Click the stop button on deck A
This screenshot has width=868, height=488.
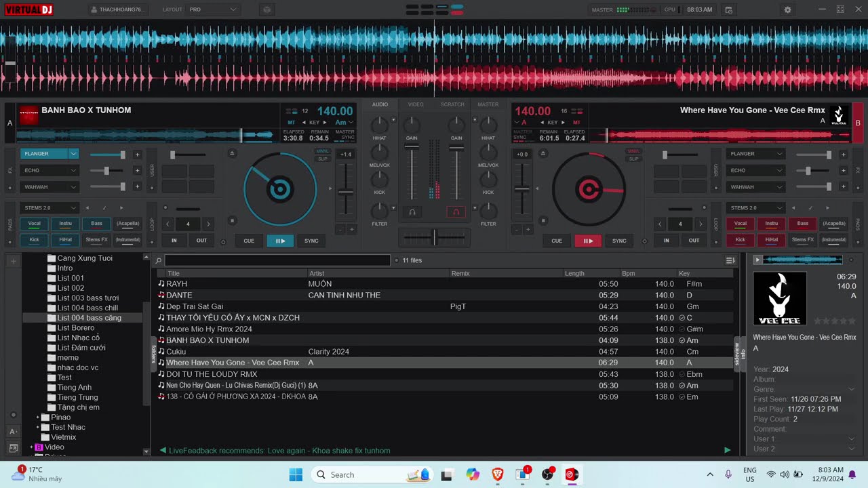click(x=232, y=220)
